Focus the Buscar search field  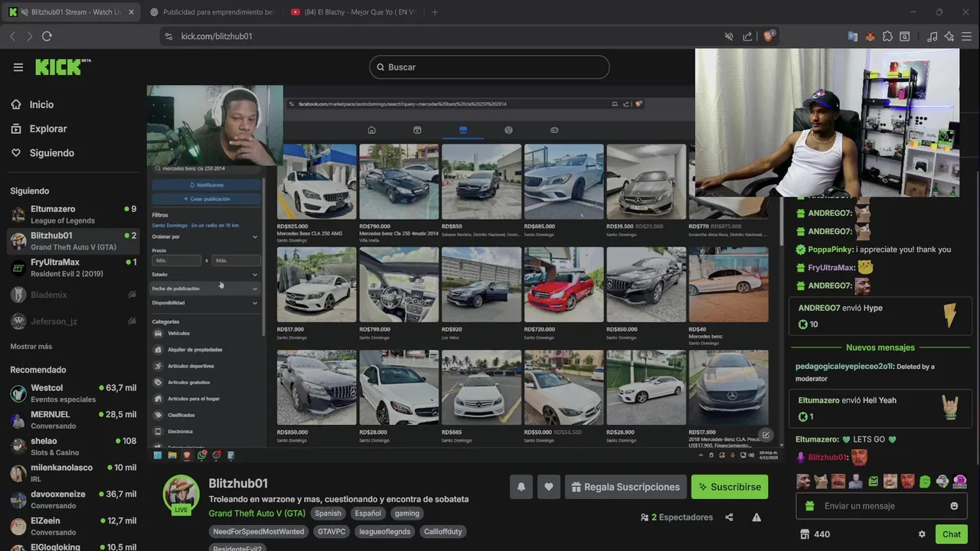click(x=489, y=67)
